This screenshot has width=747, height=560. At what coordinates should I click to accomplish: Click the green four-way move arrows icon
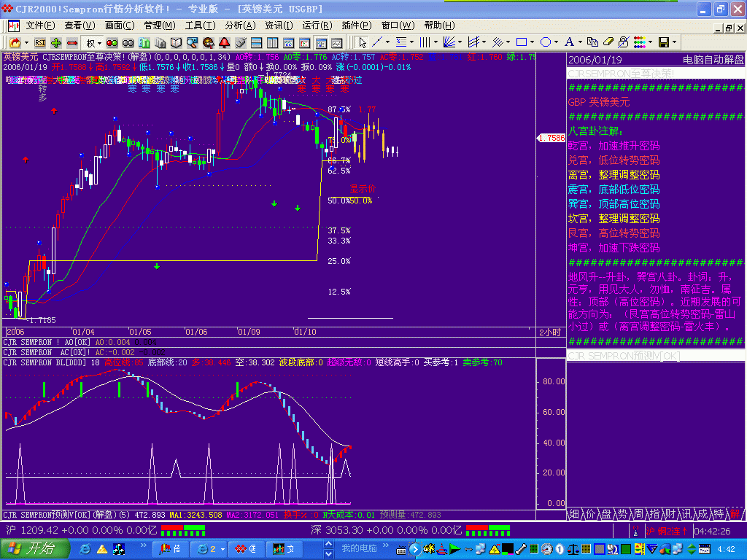coord(56,43)
